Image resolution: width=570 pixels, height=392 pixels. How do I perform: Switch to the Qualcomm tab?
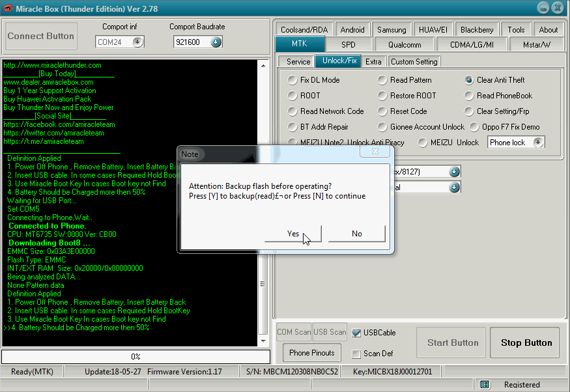[x=405, y=44]
